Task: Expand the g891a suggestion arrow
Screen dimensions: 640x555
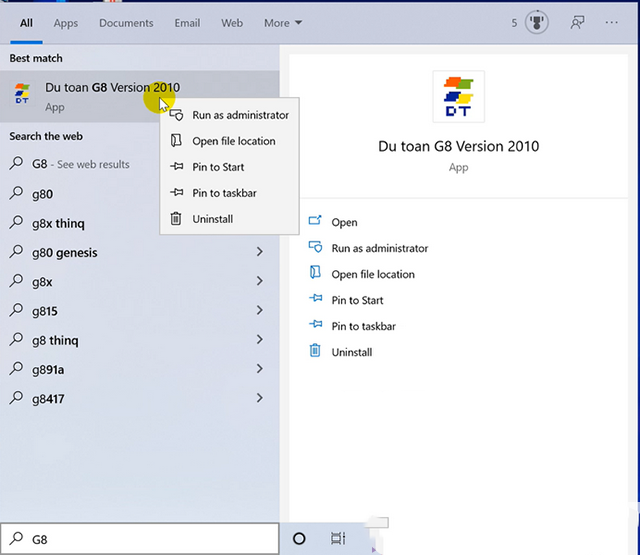Action: pos(260,369)
